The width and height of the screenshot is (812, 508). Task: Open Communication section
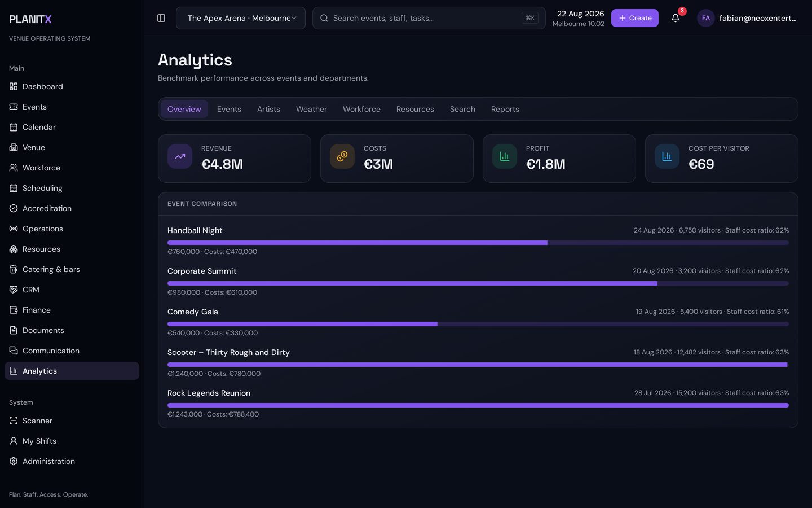[x=72, y=351]
